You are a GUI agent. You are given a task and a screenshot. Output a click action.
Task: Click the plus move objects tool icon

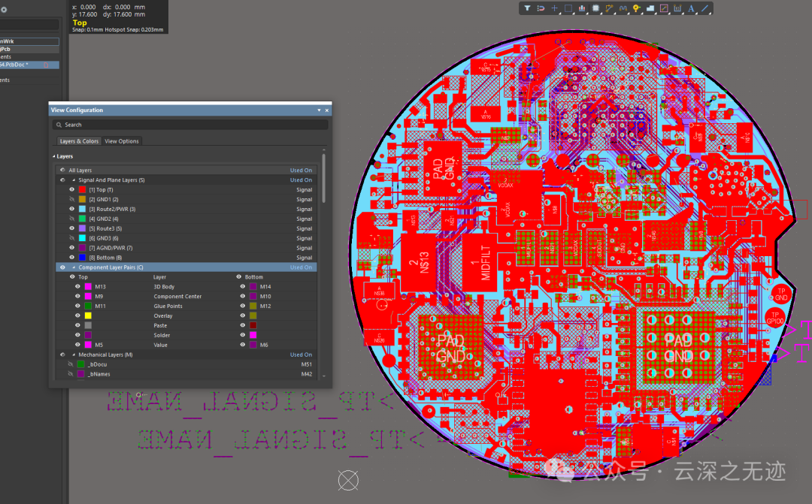tap(554, 8)
